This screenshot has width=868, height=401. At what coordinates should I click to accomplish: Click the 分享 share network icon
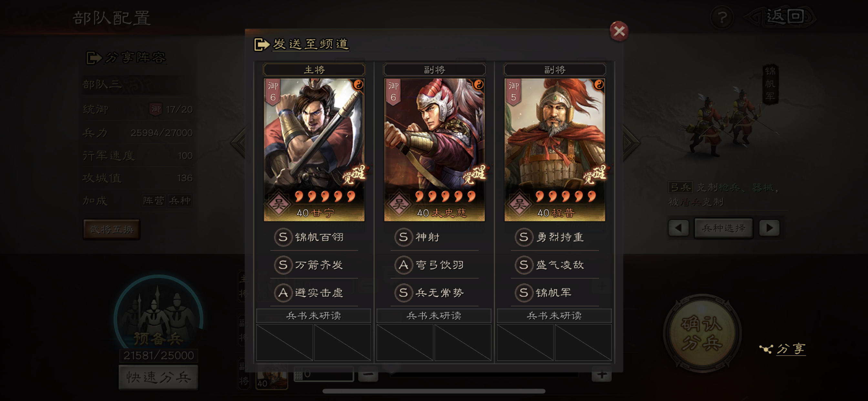pos(766,349)
